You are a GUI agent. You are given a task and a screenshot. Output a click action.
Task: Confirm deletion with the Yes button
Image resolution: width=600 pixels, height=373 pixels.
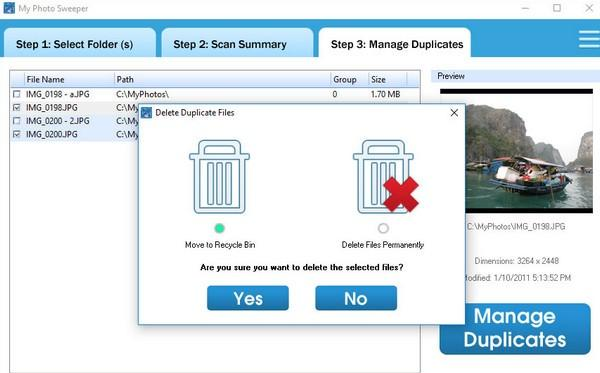(248, 298)
